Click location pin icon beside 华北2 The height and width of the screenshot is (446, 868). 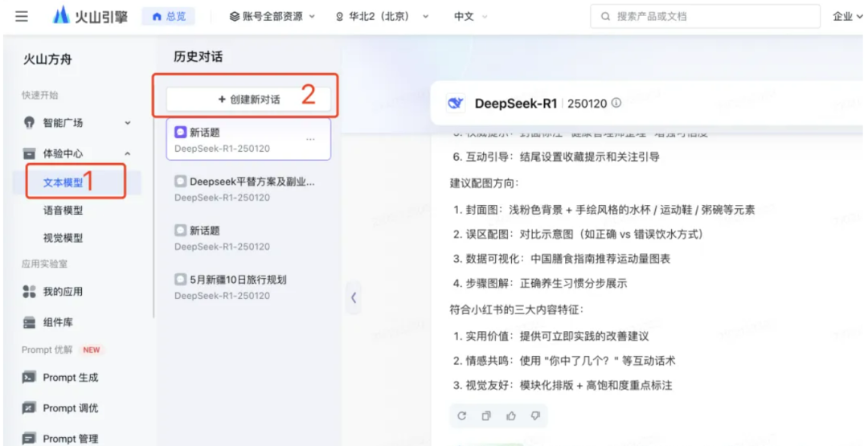(x=339, y=17)
